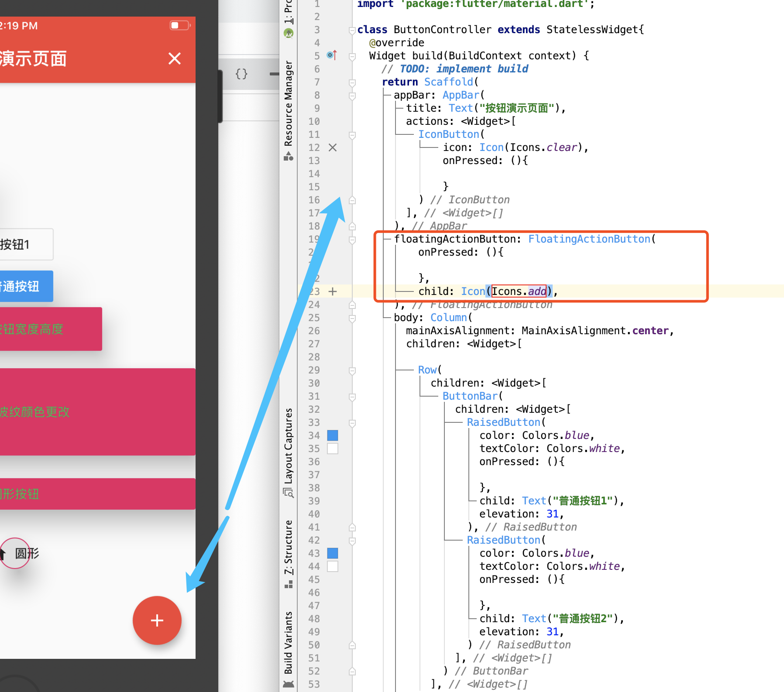Screen dimensions: 784x692
Task: Click the blue color swatch on line 43
Action: tap(333, 553)
